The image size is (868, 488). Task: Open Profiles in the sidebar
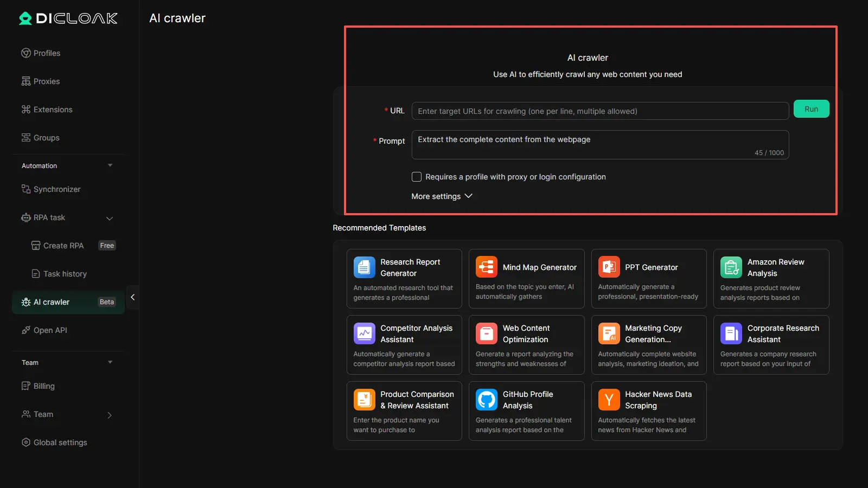point(47,53)
